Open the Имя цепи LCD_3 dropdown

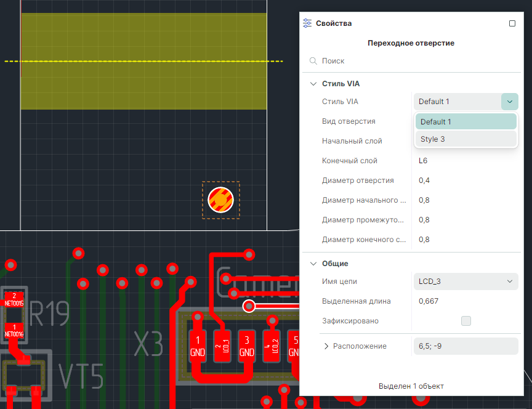(466, 281)
